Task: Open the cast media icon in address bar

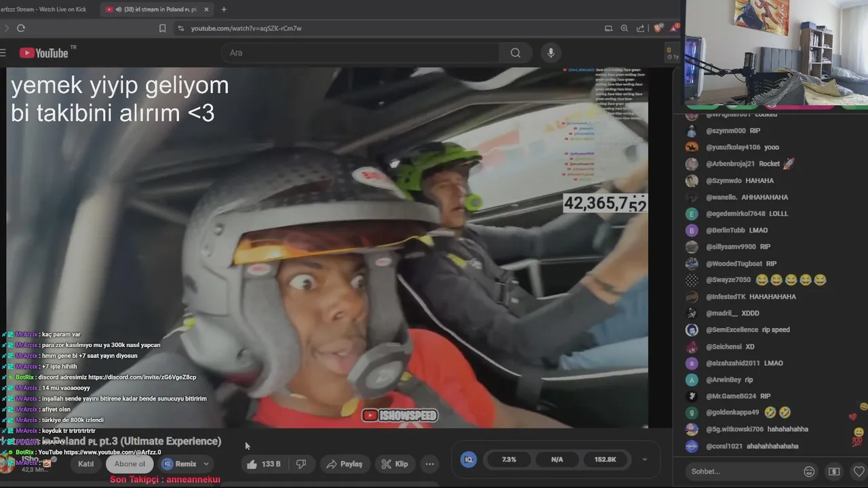Action: pos(608,28)
